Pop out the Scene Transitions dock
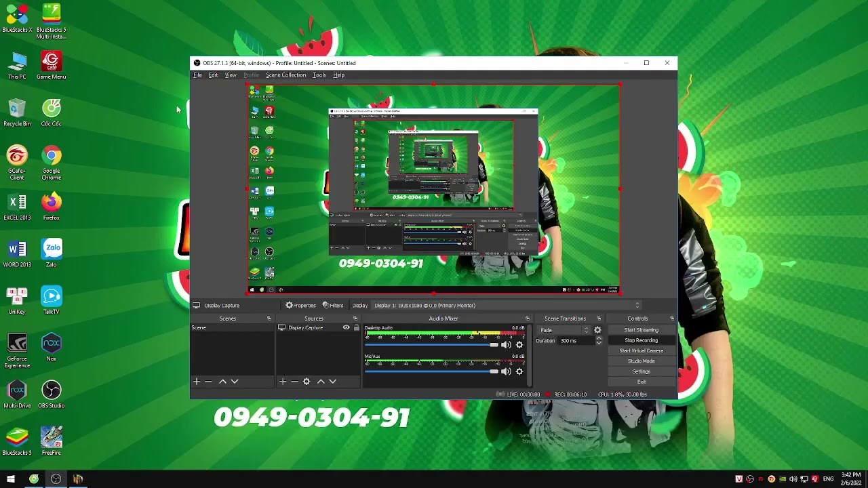Viewport: 868px width, 488px height. click(599, 319)
